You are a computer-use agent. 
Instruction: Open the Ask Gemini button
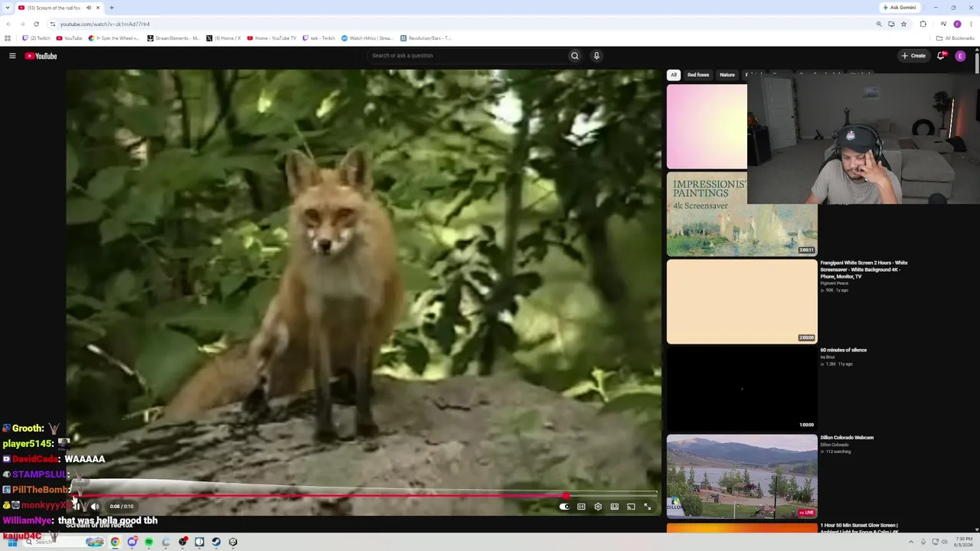(x=900, y=8)
